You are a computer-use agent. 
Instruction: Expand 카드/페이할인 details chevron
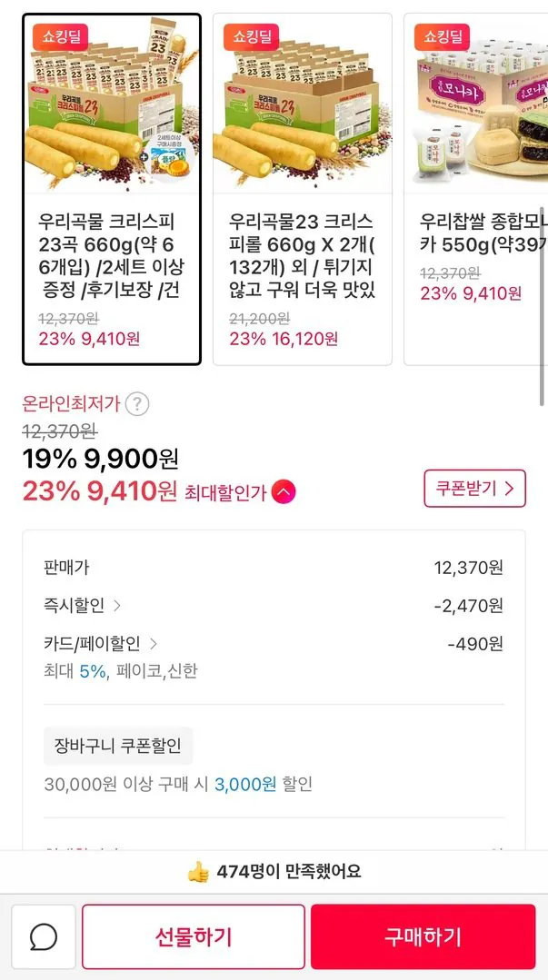tap(153, 644)
